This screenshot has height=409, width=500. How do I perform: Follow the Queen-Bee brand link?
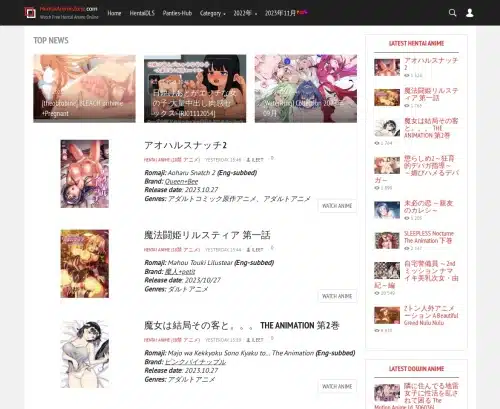pyautogui.click(x=181, y=181)
